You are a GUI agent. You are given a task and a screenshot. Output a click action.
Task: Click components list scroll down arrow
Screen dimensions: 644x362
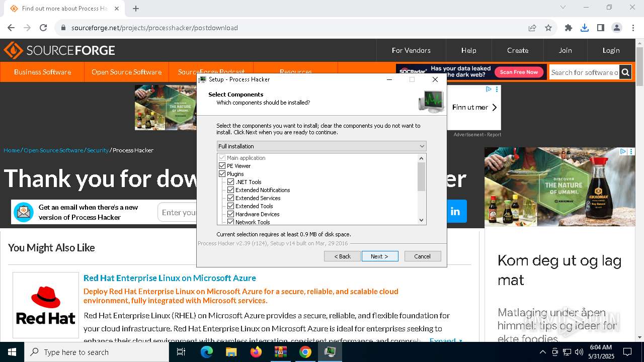pyautogui.click(x=422, y=220)
